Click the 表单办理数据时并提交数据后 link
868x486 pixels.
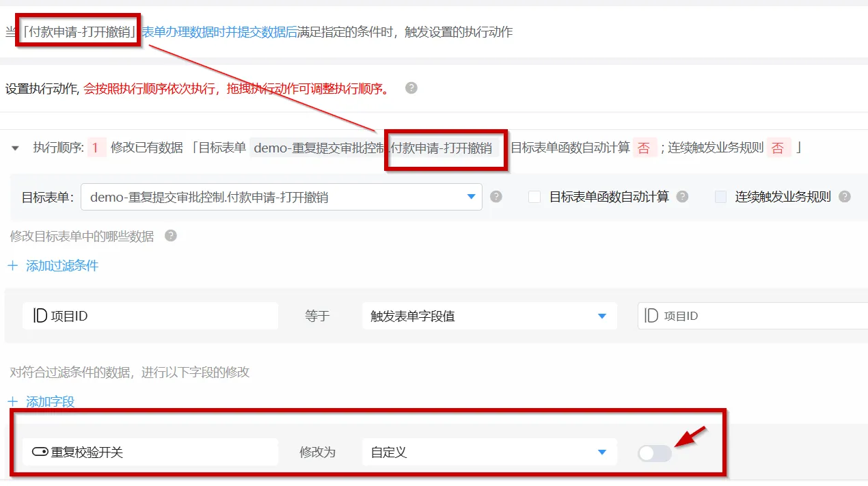click(219, 31)
